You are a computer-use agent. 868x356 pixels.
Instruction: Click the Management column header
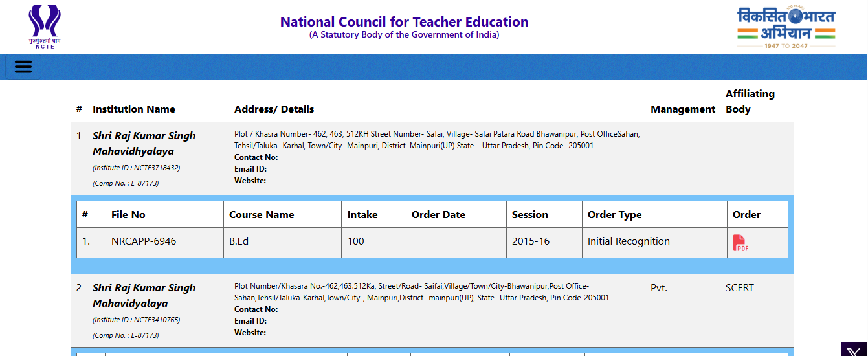click(x=683, y=109)
